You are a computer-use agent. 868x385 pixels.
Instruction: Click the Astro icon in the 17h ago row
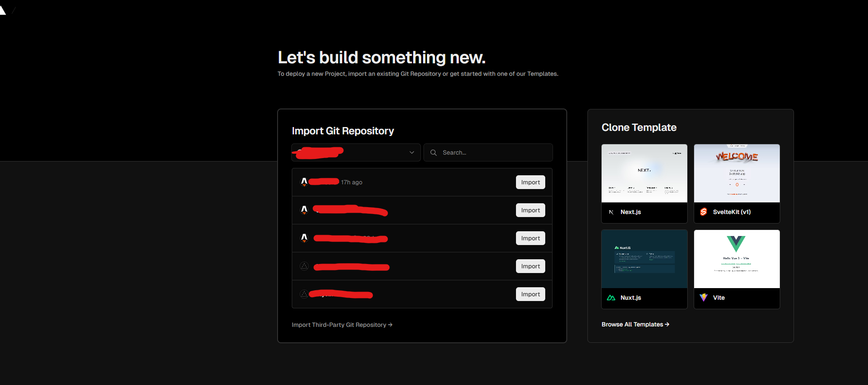[304, 182]
